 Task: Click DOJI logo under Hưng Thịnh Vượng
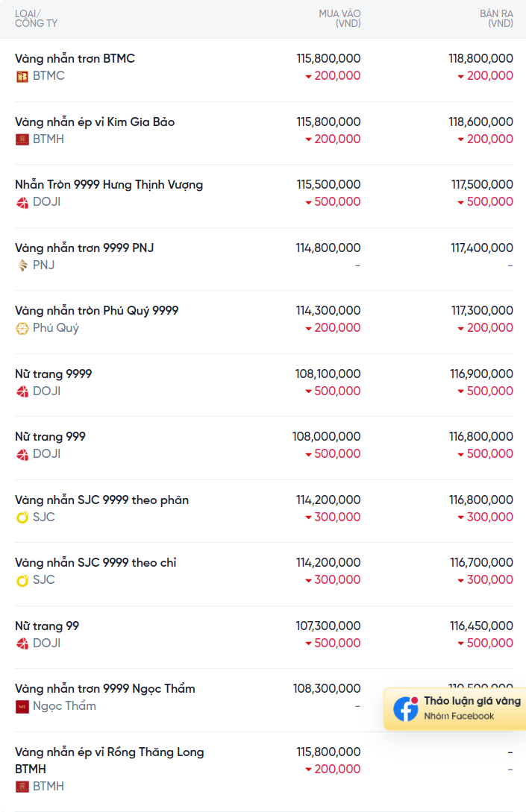click(x=22, y=203)
